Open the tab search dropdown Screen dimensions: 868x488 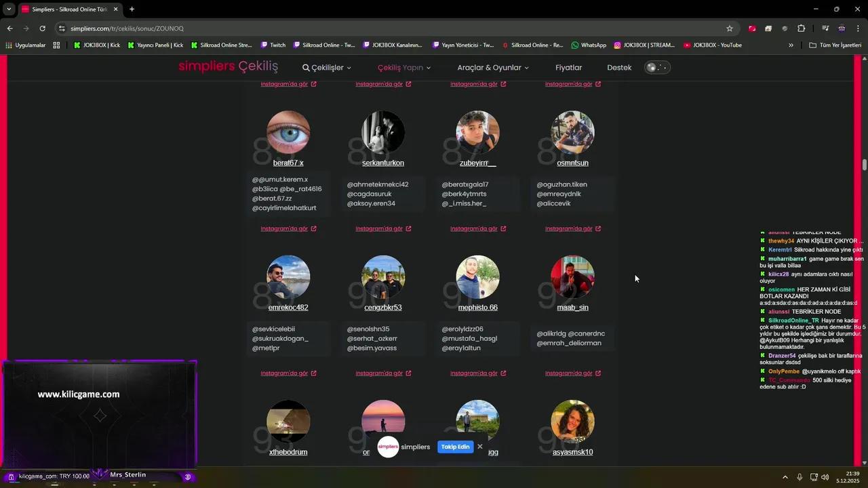pyautogui.click(x=9, y=9)
